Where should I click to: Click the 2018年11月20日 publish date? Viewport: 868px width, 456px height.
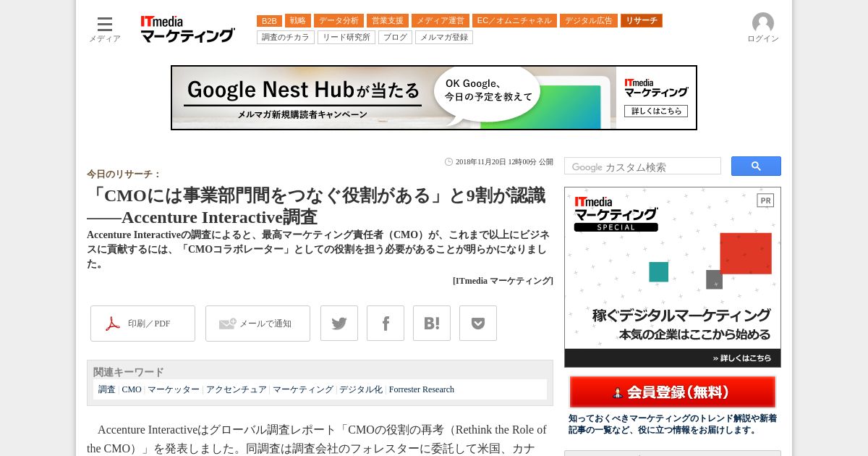[504, 162]
